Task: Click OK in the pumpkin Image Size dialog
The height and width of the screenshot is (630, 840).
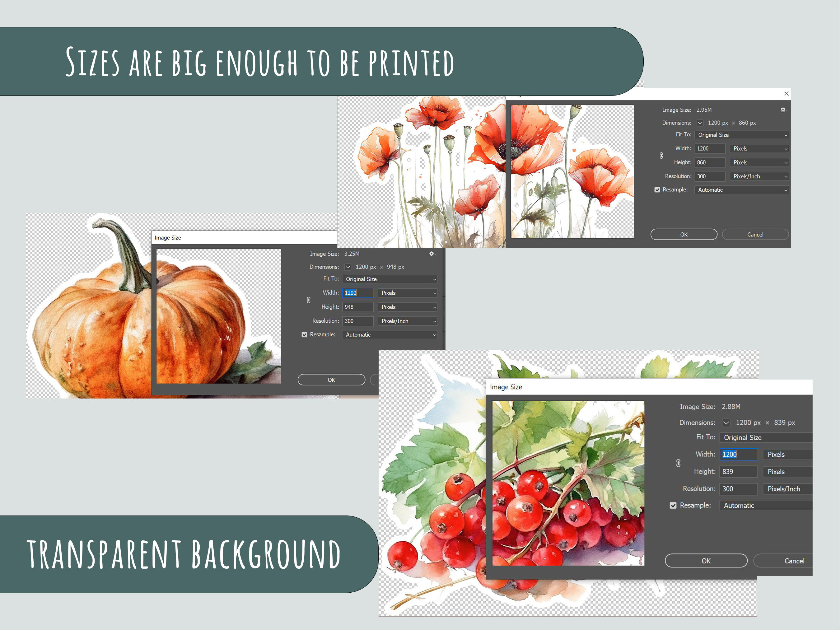Action: click(331, 379)
